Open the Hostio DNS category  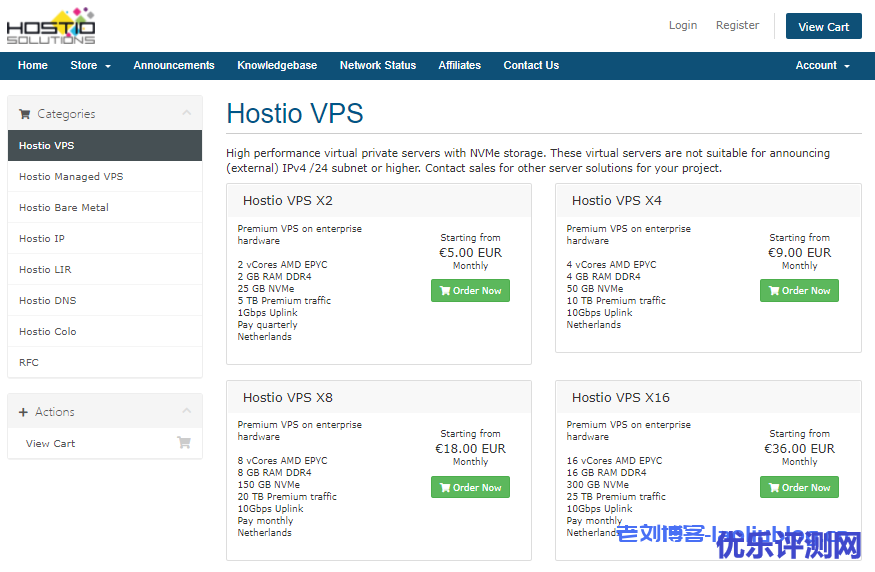pyautogui.click(x=47, y=301)
